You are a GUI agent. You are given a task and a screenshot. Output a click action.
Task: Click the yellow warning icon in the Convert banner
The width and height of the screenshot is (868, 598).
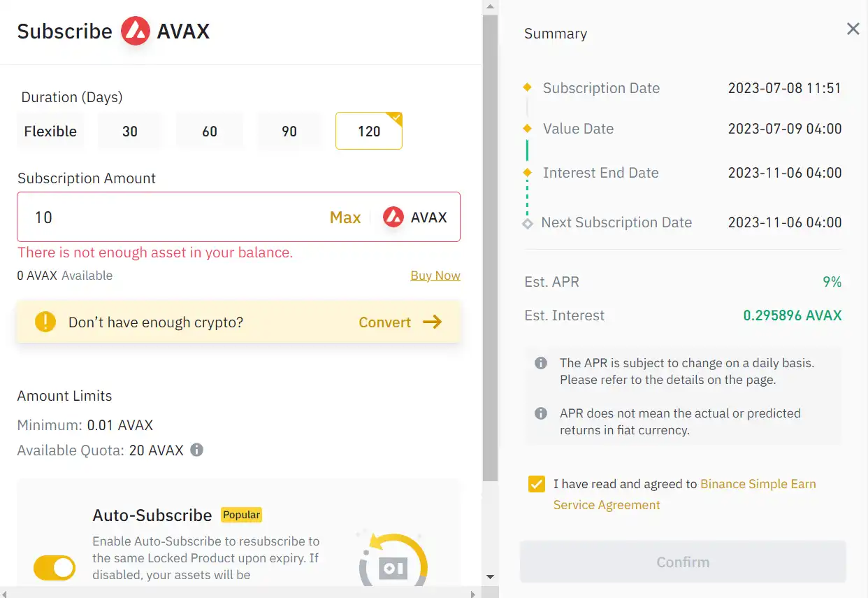point(45,322)
